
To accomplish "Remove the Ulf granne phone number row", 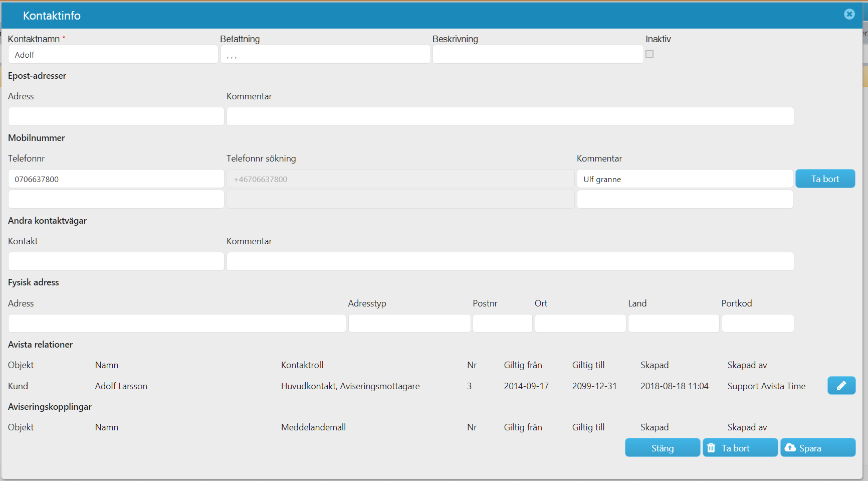I will pos(825,179).
